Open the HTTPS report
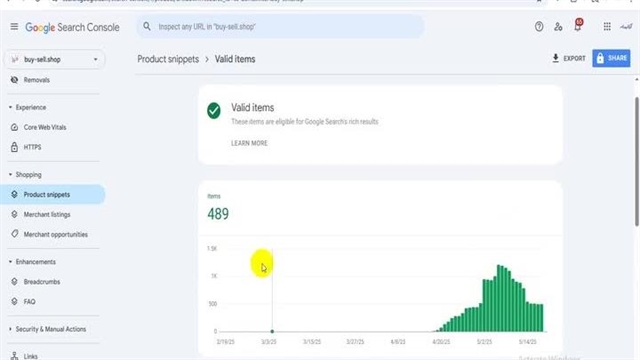The image size is (640, 360). coord(32,147)
